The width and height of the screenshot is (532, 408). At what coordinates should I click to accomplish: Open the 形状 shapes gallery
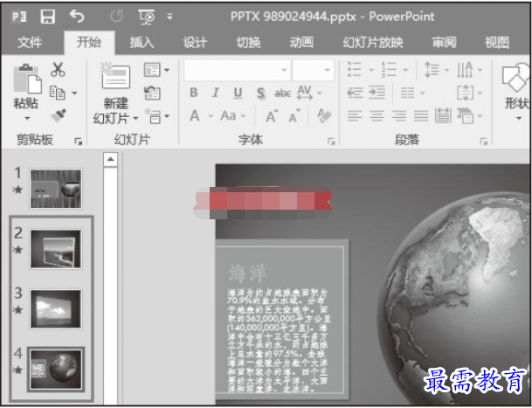coord(516,92)
